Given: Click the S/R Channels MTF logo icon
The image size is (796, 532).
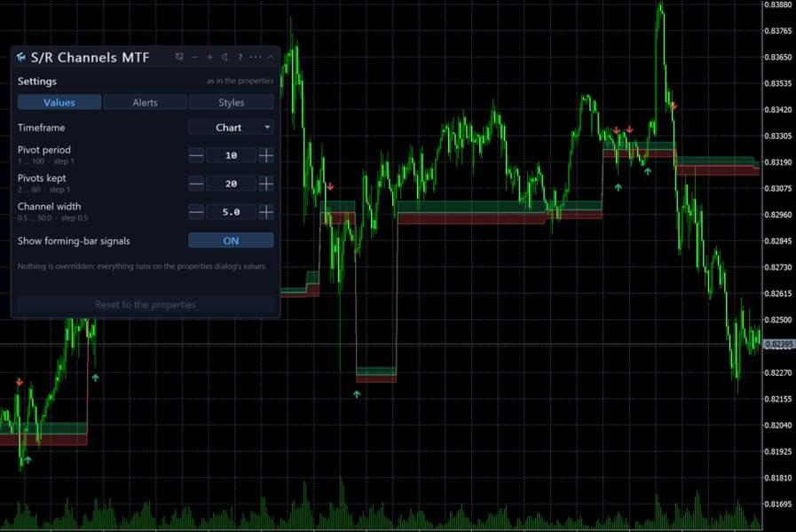Looking at the screenshot, I should point(20,58).
